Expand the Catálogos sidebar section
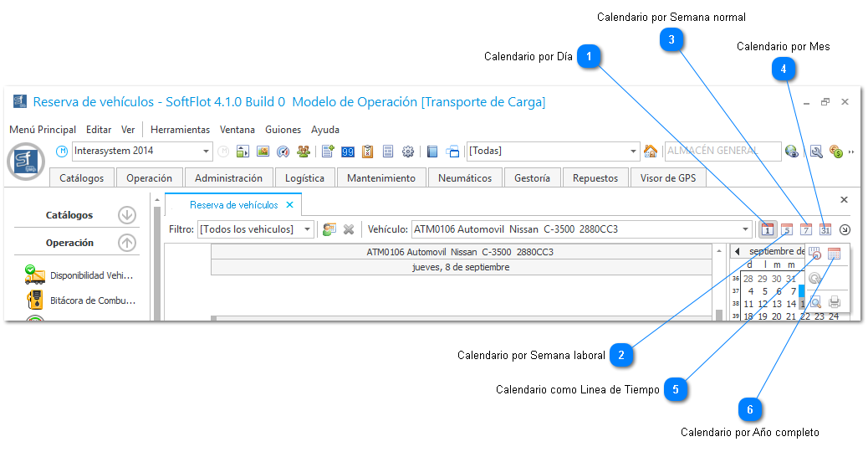This screenshot has height=452, width=868. [x=126, y=215]
